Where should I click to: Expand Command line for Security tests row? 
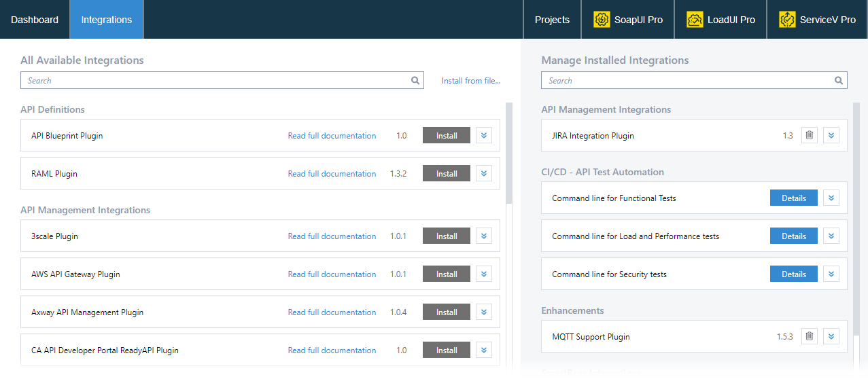click(831, 274)
